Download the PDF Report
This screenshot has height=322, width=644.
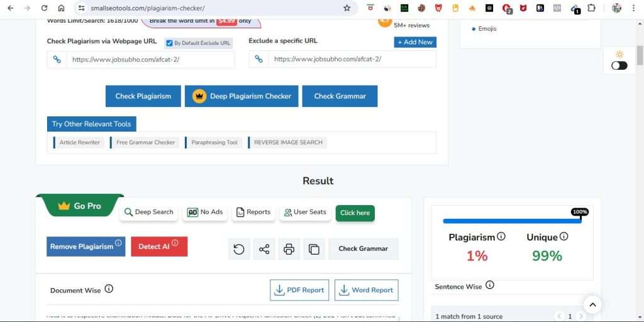pyautogui.click(x=299, y=290)
